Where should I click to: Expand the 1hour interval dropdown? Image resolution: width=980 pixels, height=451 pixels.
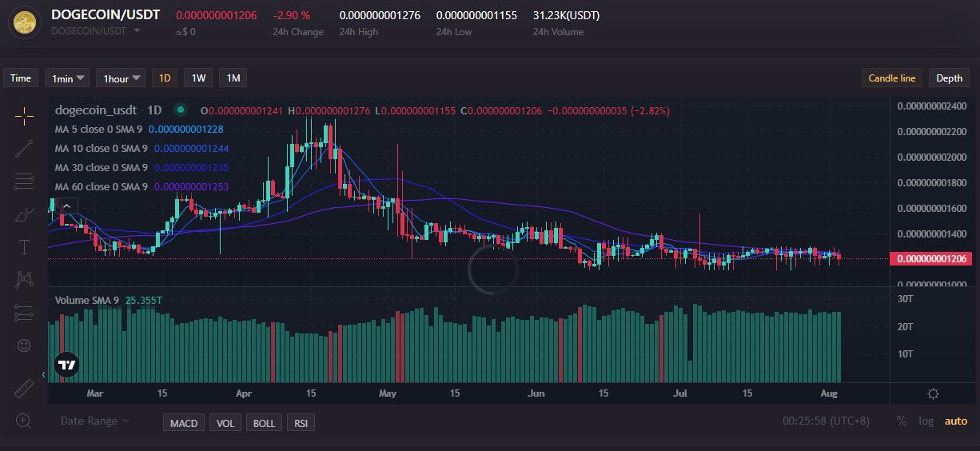[121, 78]
